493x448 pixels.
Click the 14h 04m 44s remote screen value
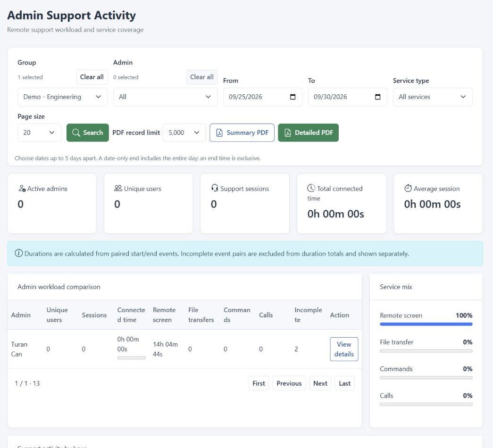165,349
